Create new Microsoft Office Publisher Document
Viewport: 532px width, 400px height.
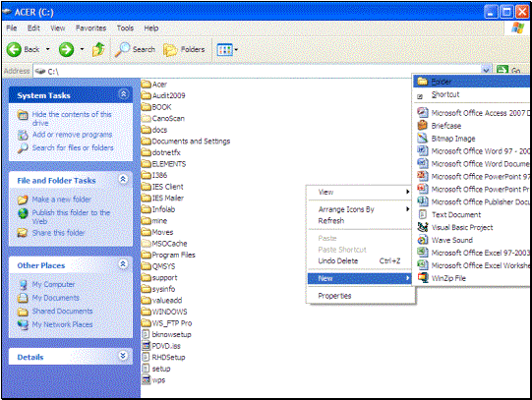click(472, 202)
